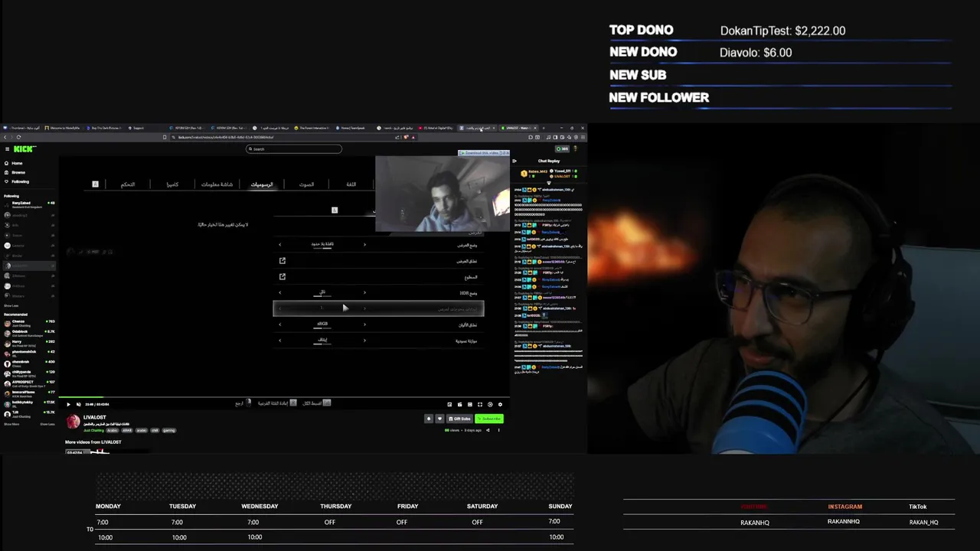Open the hamburger menu beside Kick logo

tap(7, 149)
